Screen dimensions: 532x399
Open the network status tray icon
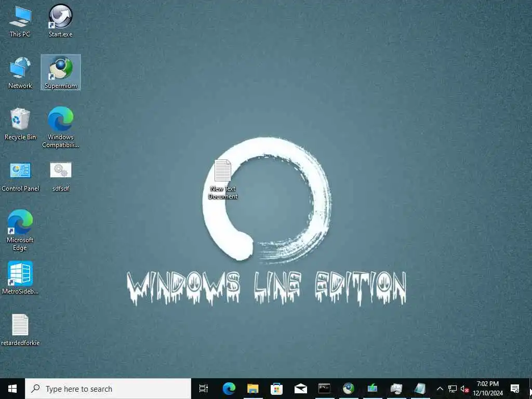coord(453,389)
